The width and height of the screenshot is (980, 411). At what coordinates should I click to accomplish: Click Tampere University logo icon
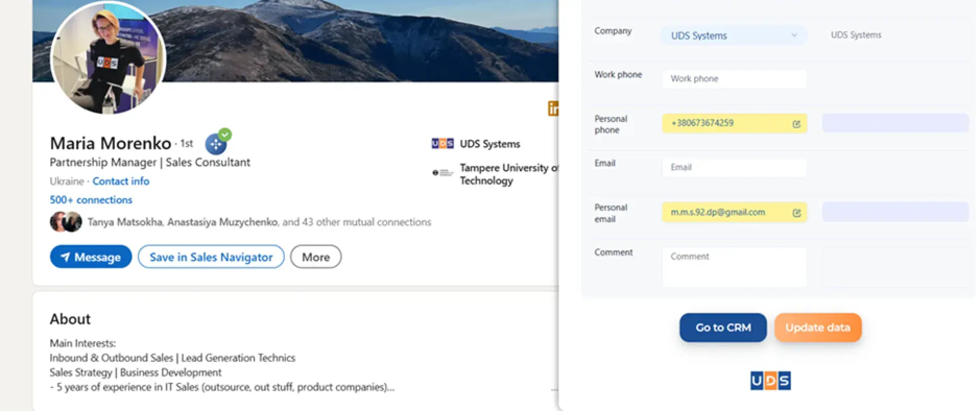[443, 173]
